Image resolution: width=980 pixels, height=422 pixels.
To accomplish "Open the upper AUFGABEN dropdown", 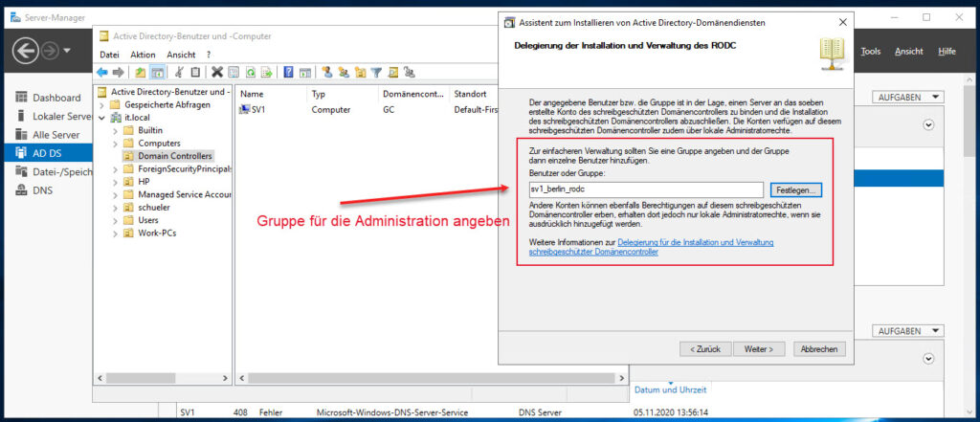I will click(908, 98).
